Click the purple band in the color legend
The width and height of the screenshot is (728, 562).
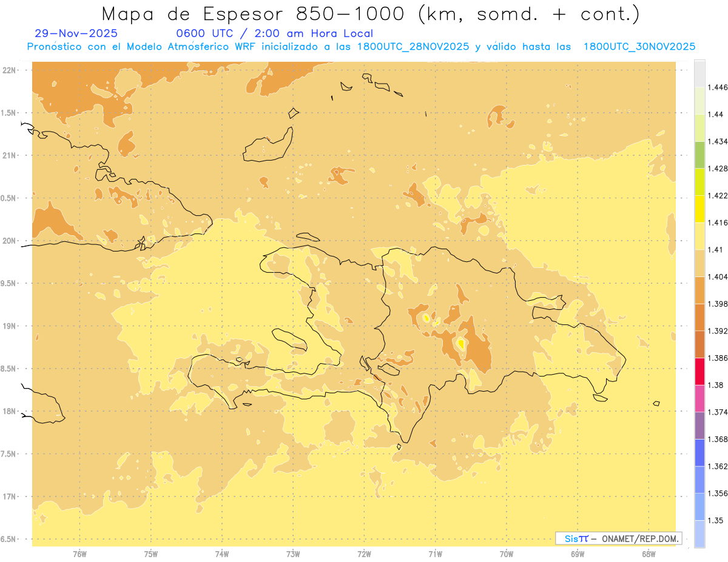pyautogui.click(x=699, y=426)
